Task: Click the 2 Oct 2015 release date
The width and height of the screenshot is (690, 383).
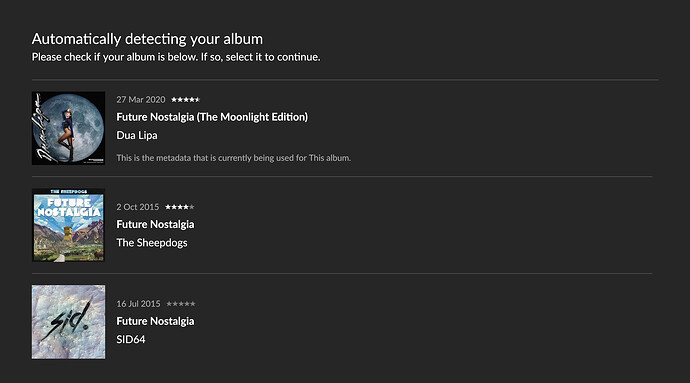Action: coord(138,207)
